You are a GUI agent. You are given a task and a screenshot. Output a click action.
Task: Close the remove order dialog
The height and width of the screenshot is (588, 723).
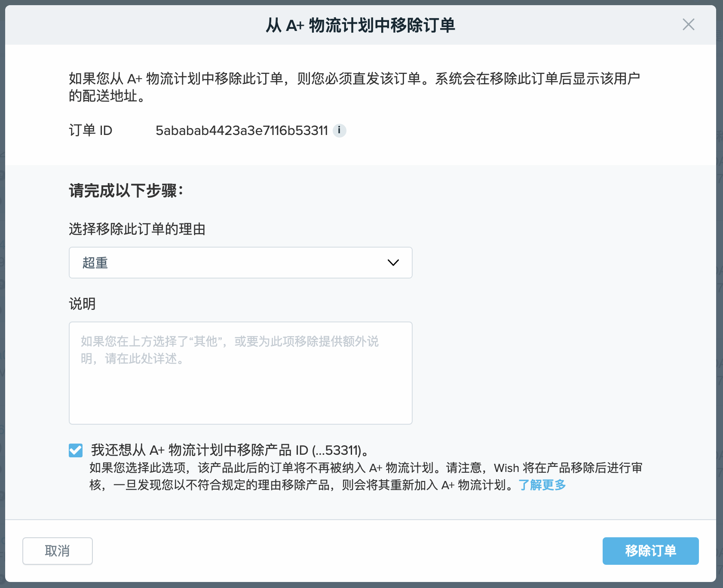pyautogui.click(x=688, y=24)
